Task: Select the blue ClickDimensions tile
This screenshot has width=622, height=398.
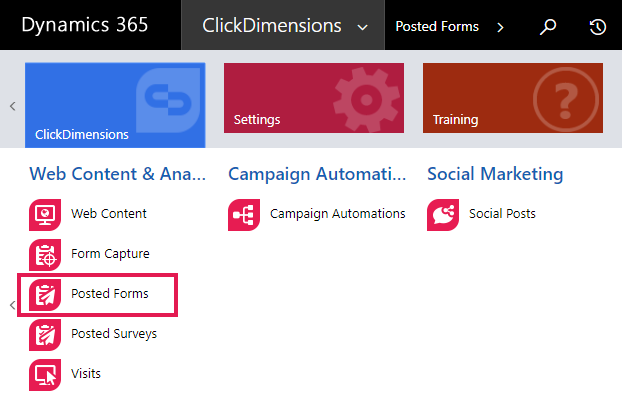Action: click(x=115, y=105)
